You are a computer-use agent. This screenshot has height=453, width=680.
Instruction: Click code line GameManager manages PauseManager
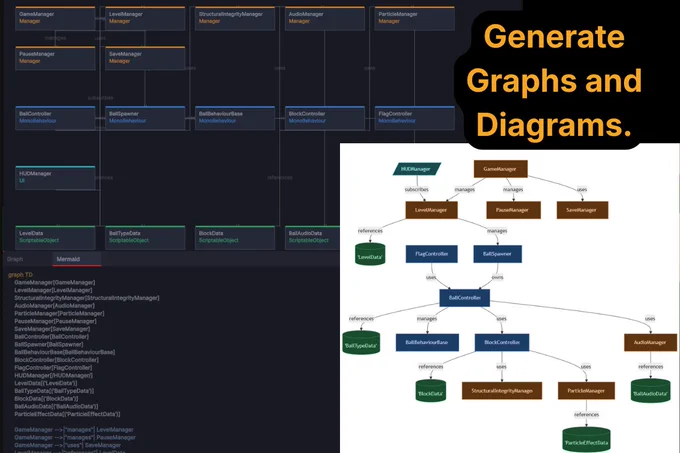[75, 438]
